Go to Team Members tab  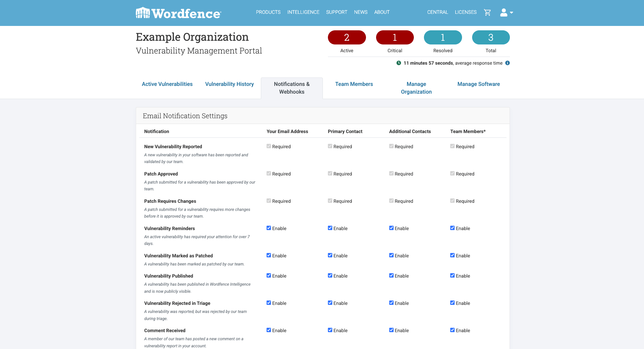(354, 84)
